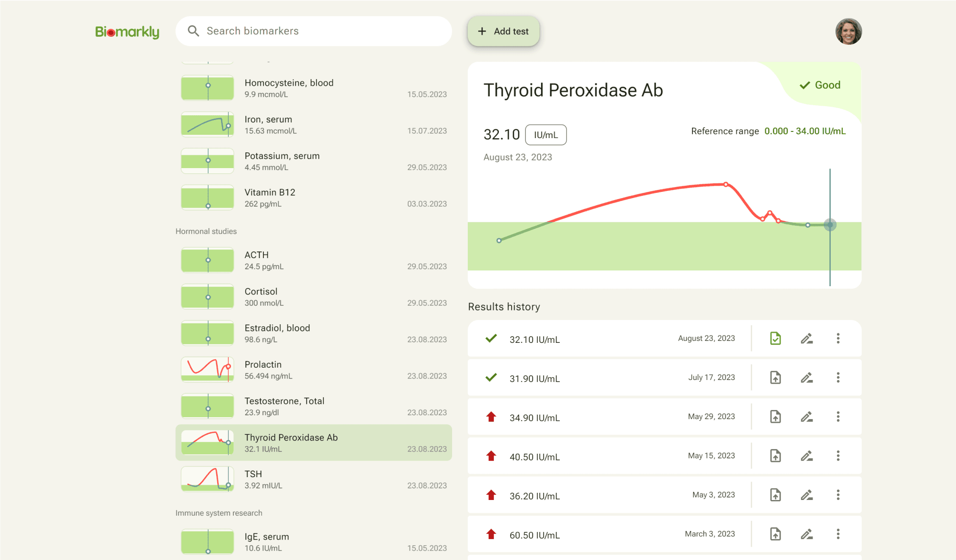Click the 36.20 IU/mL history value
This screenshot has height=560, width=956.
click(x=534, y=496)
